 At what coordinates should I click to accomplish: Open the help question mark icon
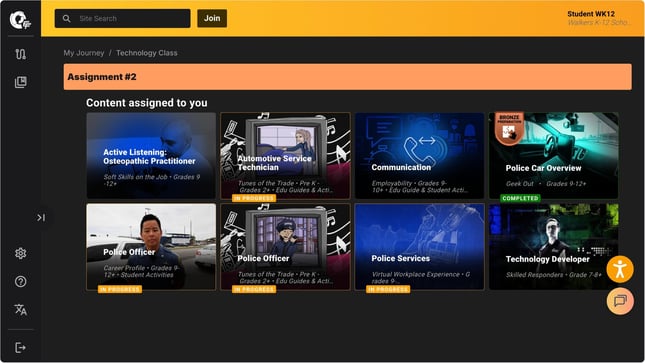(21, 282)
